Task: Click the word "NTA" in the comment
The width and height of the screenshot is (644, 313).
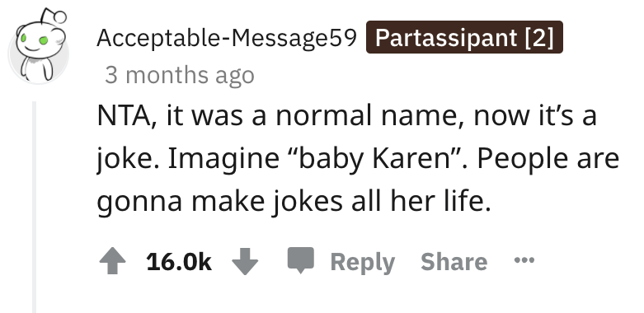Action: (123, 115)
